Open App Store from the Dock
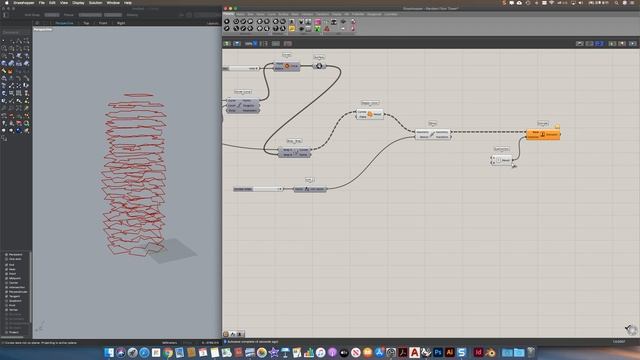The image size is (640, 360). click(x=379, y=352)
